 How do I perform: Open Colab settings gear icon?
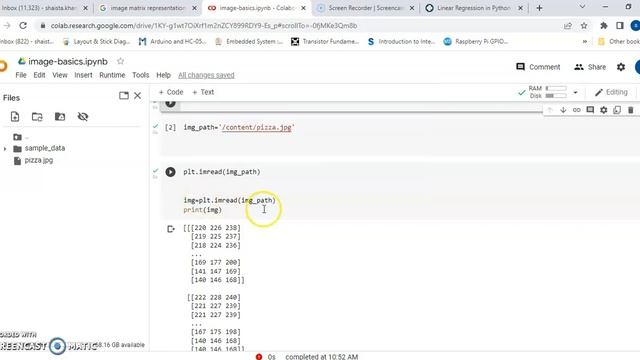point(621,67)
